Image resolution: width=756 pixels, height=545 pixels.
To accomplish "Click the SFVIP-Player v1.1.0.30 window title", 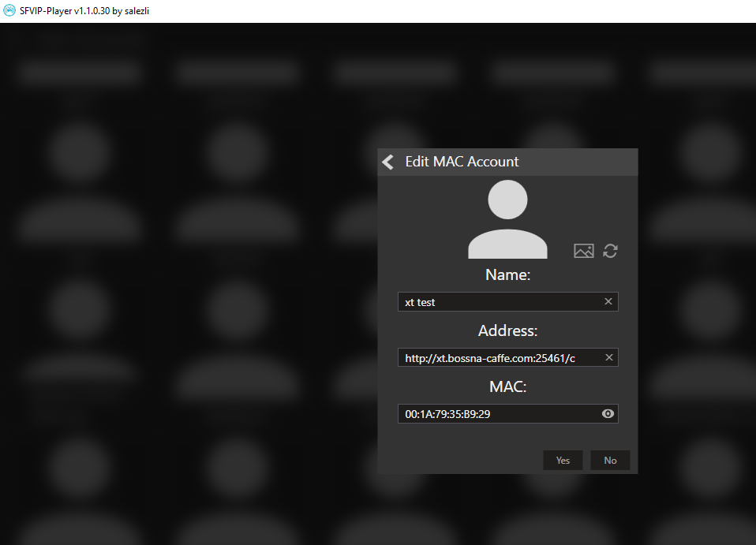I will click(x=84, y=11).
